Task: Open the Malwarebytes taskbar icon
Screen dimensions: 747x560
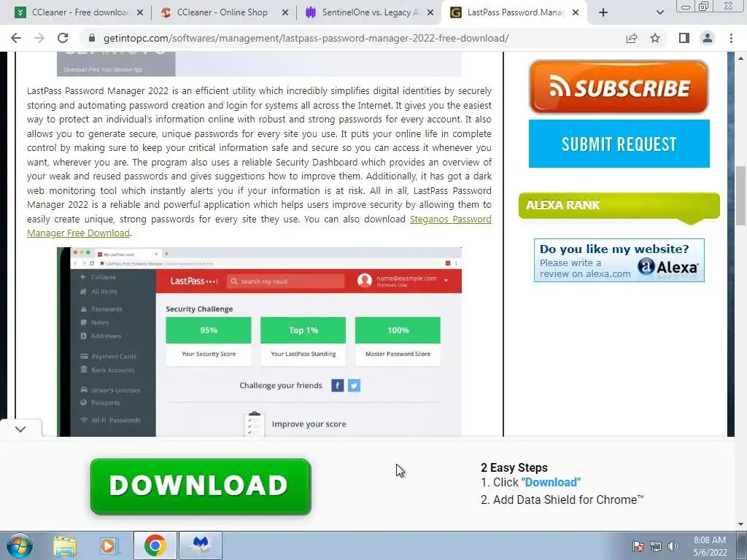Action: [x=201, y=545]
